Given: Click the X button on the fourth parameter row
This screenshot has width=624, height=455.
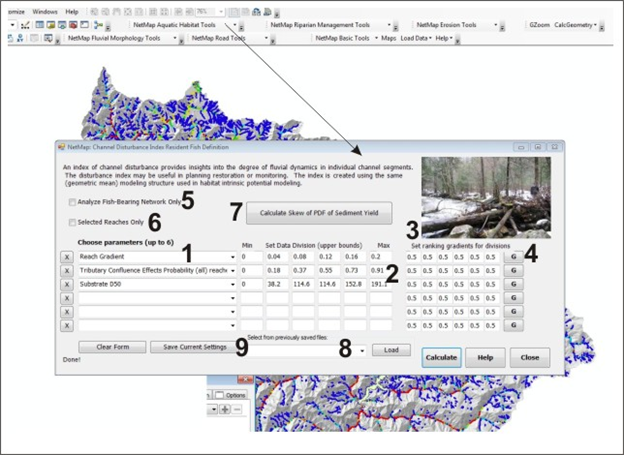Looking at the screenshot, I should pyautogui.click(x=67, y=298).
